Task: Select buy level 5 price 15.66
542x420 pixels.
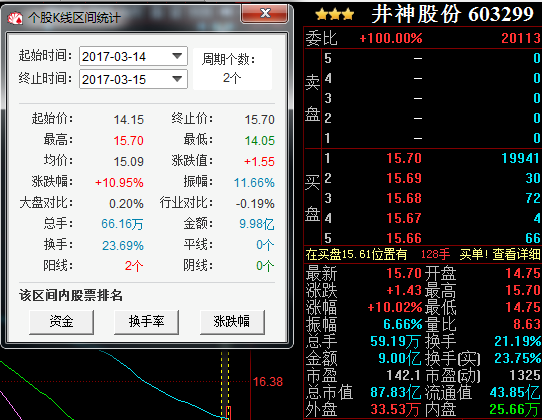Action: [404, 238]
